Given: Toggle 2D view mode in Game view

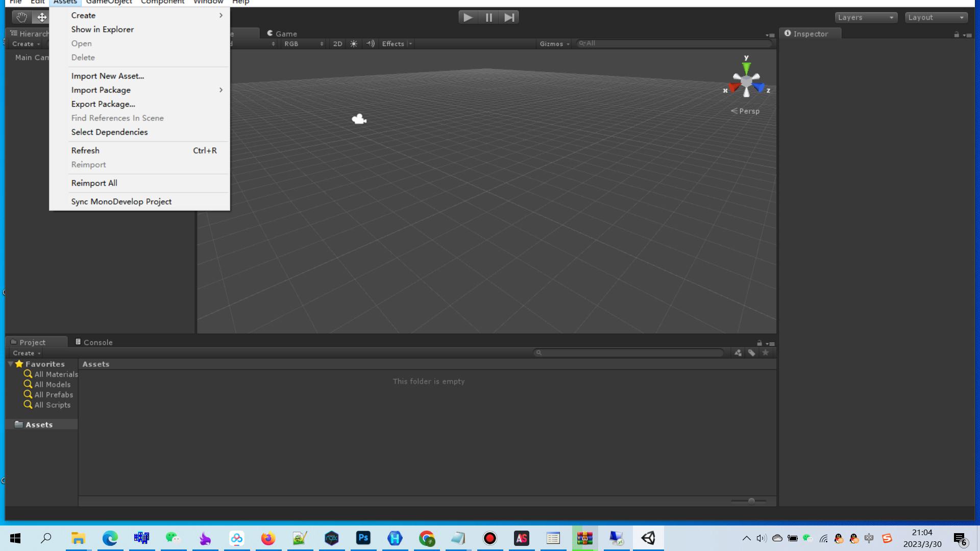Looking at the screenshot, I should click(x=337, y=43).
